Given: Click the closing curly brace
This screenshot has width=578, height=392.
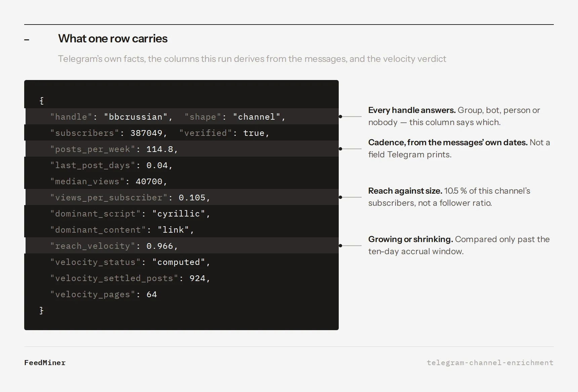Looking at the screenshot, I should pyautogui.click(x=41, y=310).
